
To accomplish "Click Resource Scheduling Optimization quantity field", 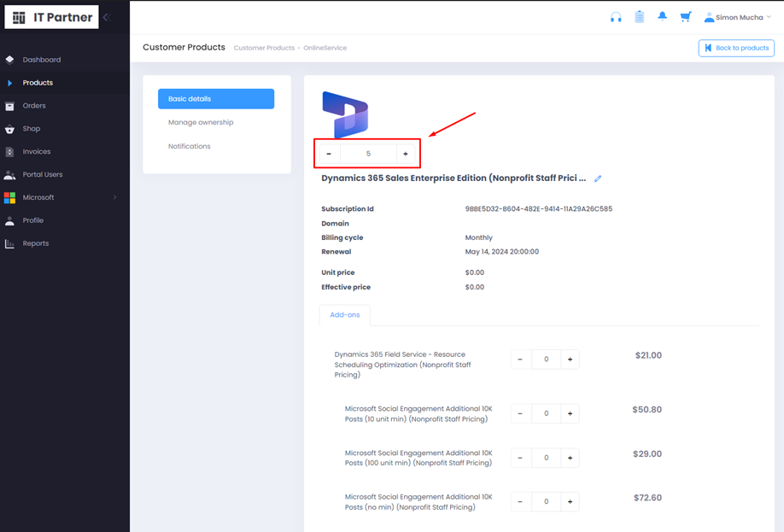I will 546,360.
